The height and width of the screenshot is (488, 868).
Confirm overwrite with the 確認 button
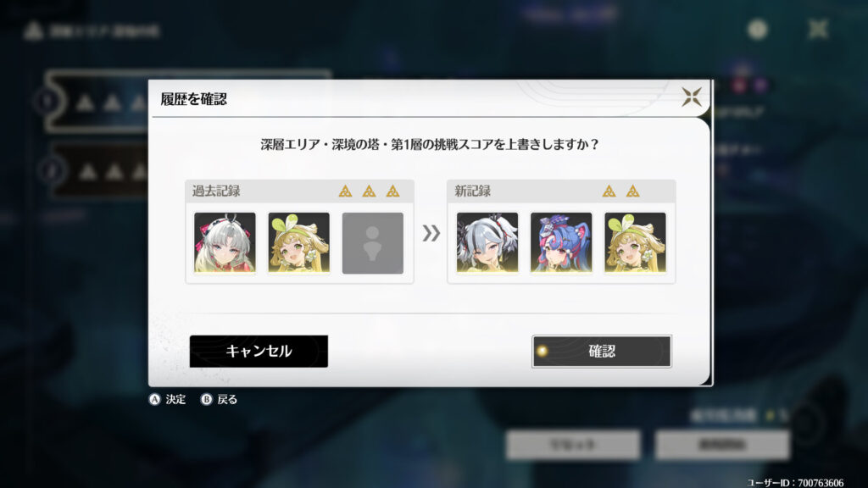(x=602, y=351)
